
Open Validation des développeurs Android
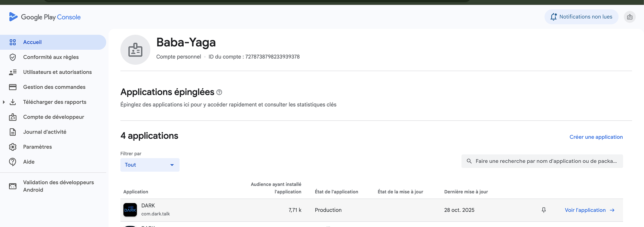tap(58, 186)
